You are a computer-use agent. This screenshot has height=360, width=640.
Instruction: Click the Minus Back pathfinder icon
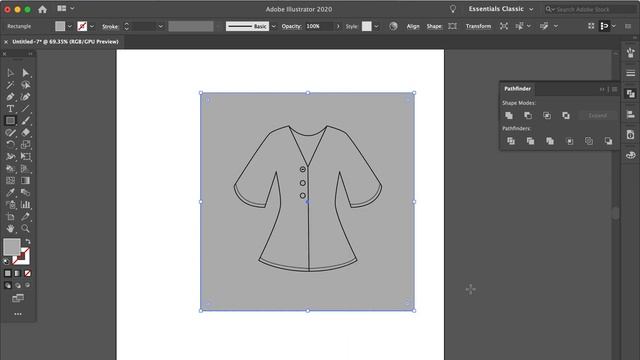(608, 141)
